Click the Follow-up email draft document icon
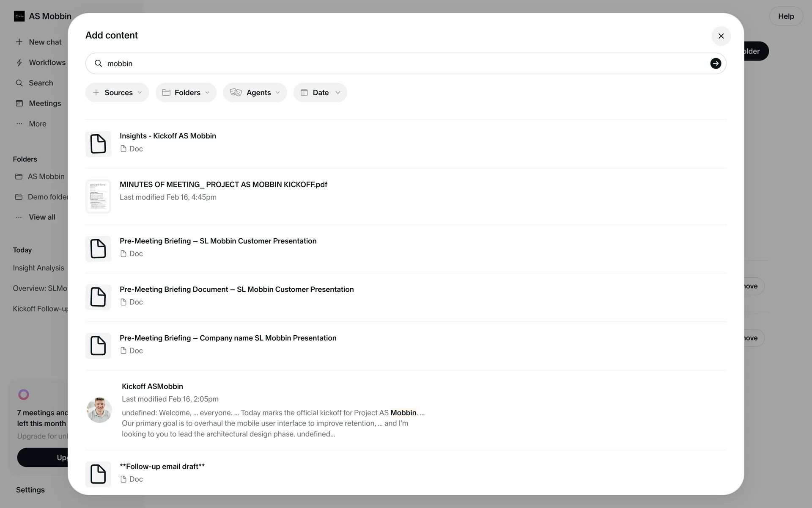This screenshot has height=508, width=812. [x=98, y=474]
